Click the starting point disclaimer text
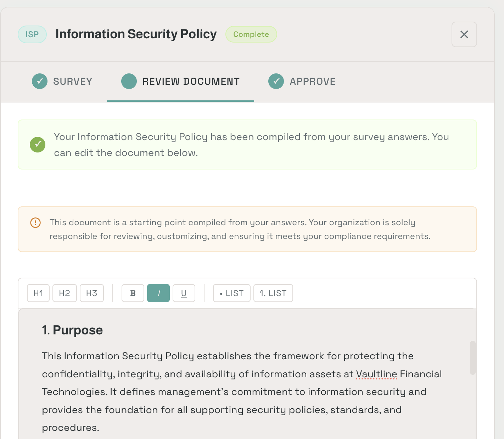 (x=240, y=229)
